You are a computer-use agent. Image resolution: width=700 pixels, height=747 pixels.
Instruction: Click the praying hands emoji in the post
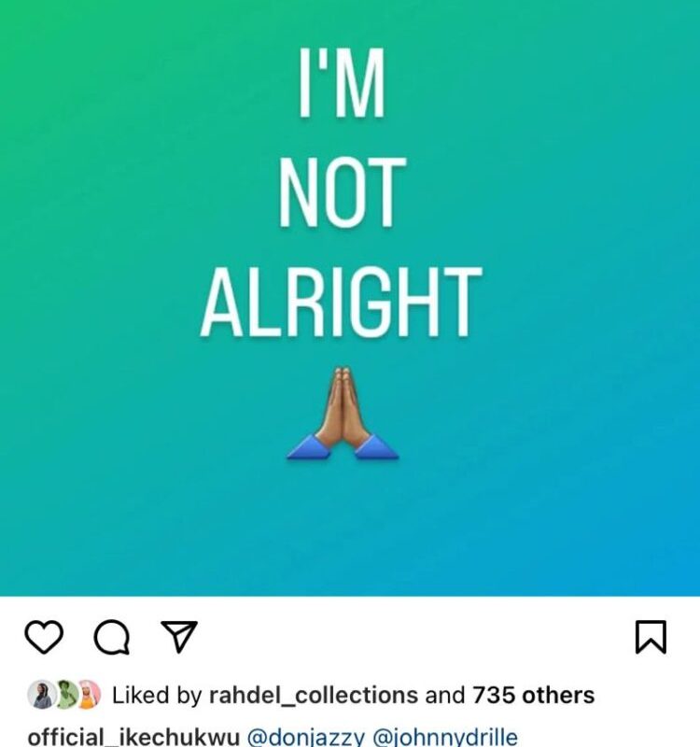(x=343, y=413)
